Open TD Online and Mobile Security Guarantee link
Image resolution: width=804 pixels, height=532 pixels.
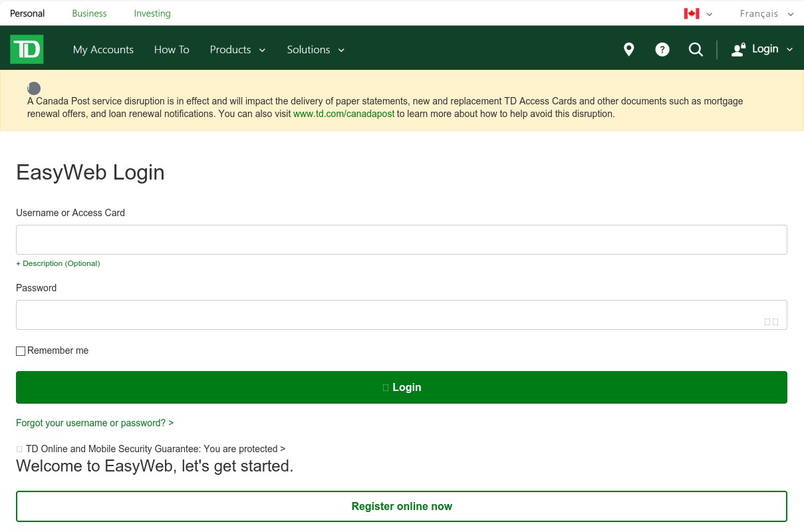tap(156, 449)
